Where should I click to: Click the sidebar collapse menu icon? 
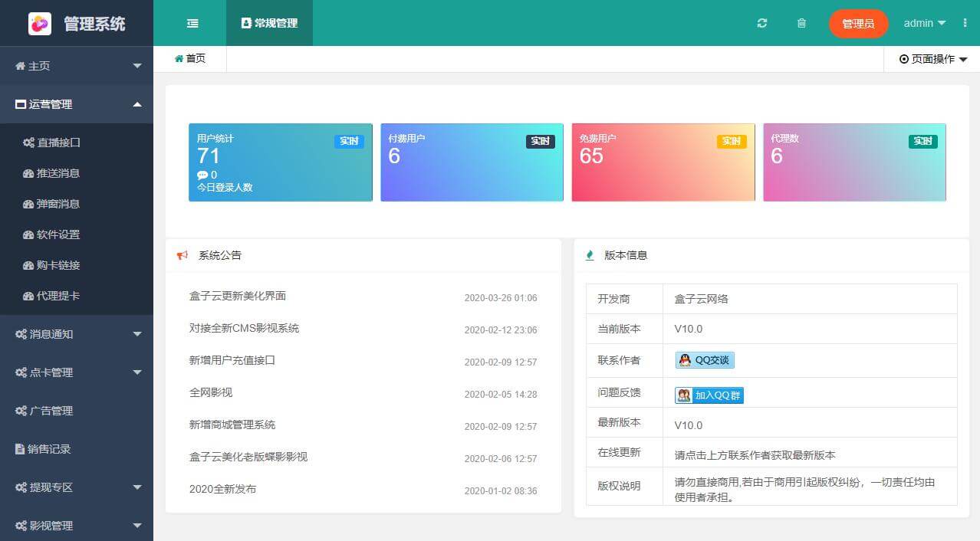click(x=192, y=23)
